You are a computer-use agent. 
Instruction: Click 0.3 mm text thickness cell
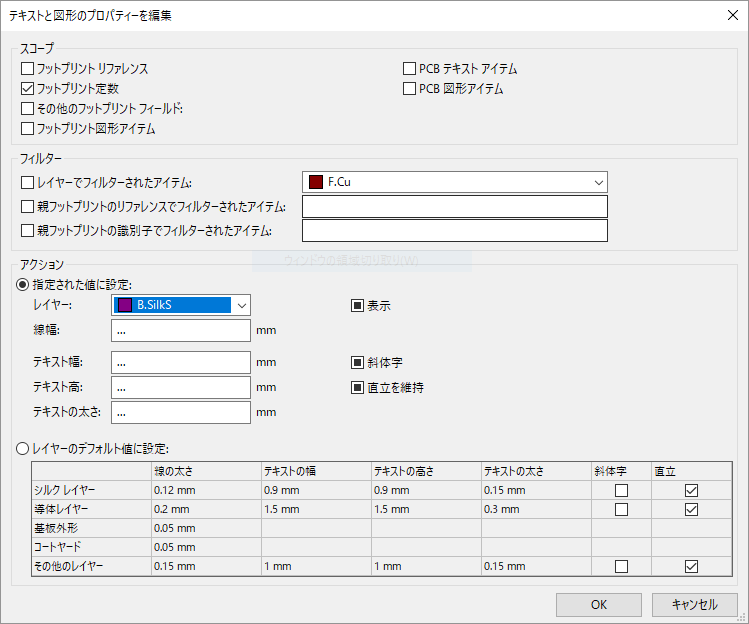(x=536, y=509)
